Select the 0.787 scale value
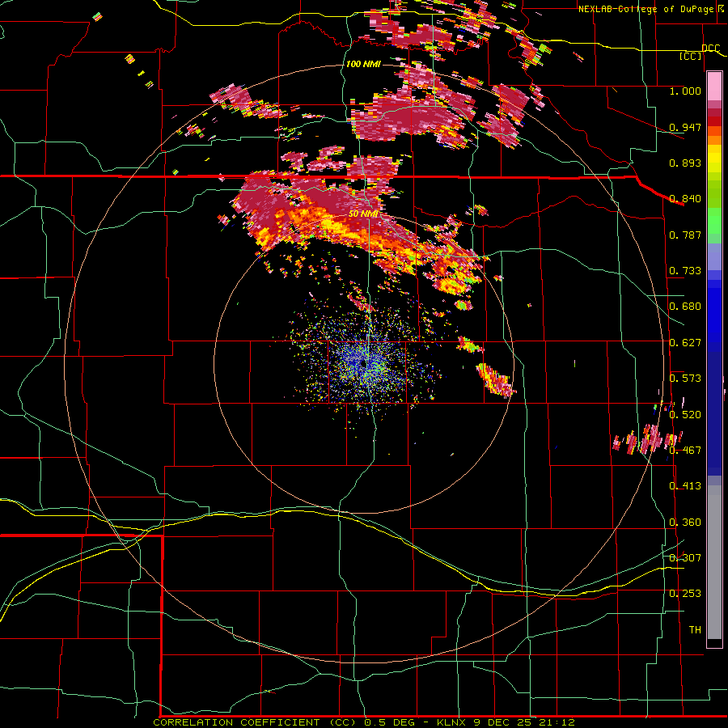This screenshot has height=728, width=728. tap(685, 235)
